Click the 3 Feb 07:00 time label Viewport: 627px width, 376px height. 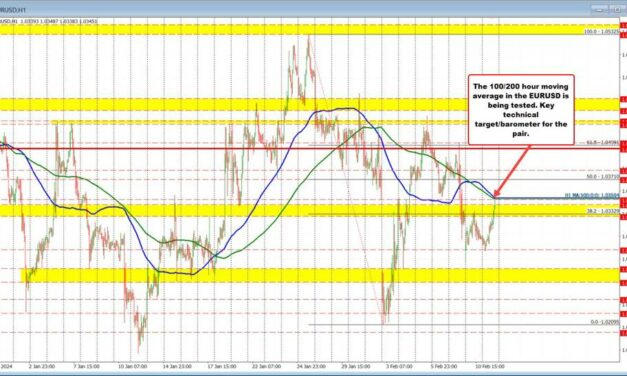point(400,366)
